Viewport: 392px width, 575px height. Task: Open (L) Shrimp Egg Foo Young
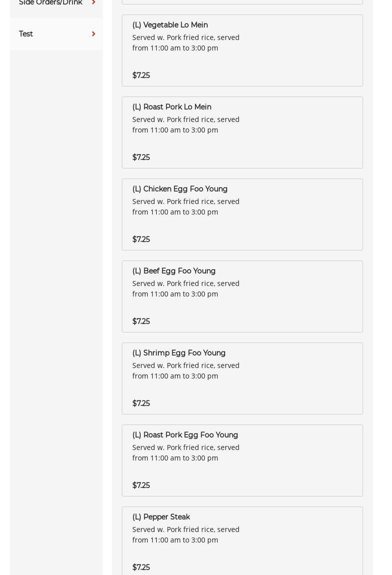click(x=179, y=353)
